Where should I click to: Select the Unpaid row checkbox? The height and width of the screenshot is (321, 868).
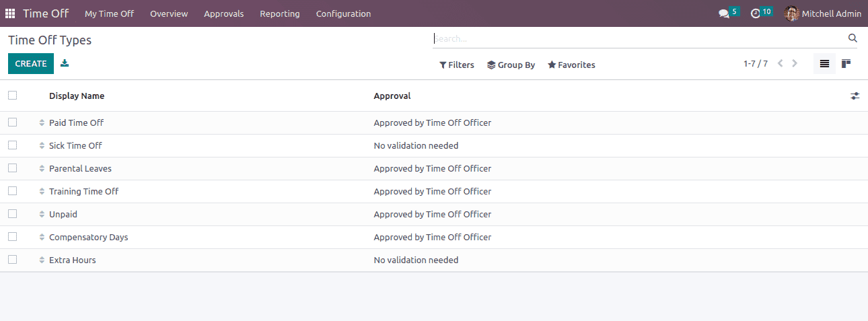point(12,214)
